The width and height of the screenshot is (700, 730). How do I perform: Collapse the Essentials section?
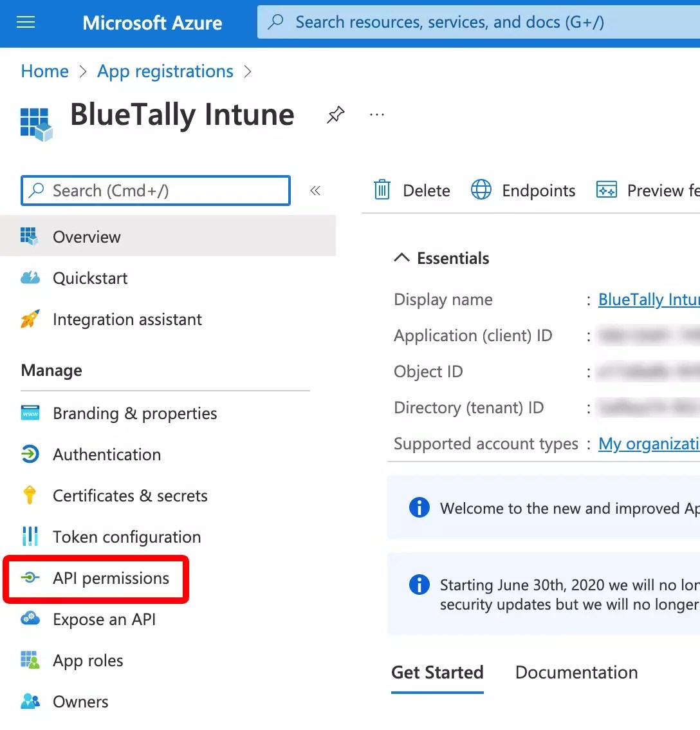(x=401, y=257)
